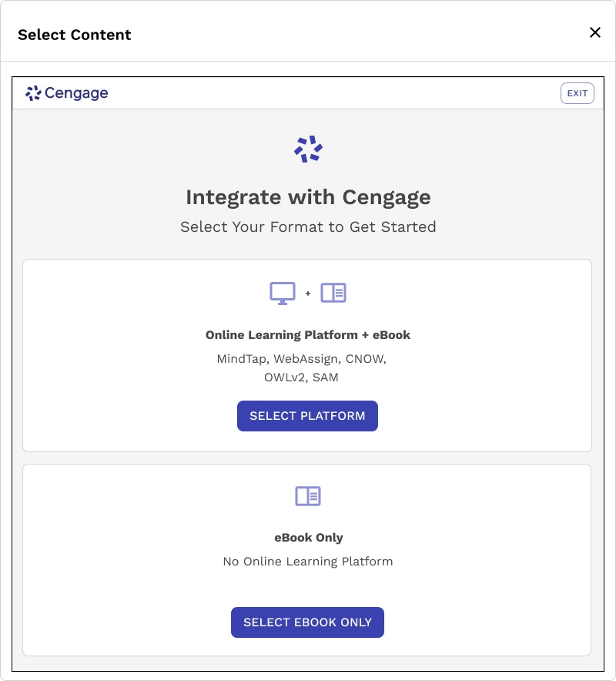
Task: Click the small Cengage starburst logo in header
Action: [33, 93]
